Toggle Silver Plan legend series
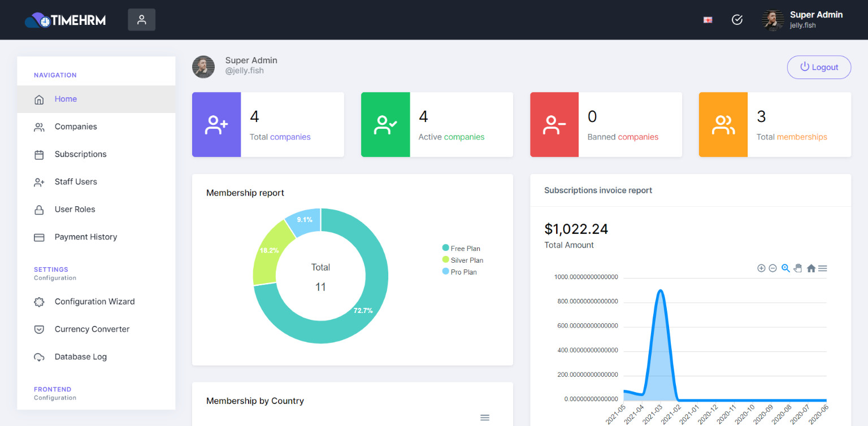This screenshot has height=426, width=868. 463,260
